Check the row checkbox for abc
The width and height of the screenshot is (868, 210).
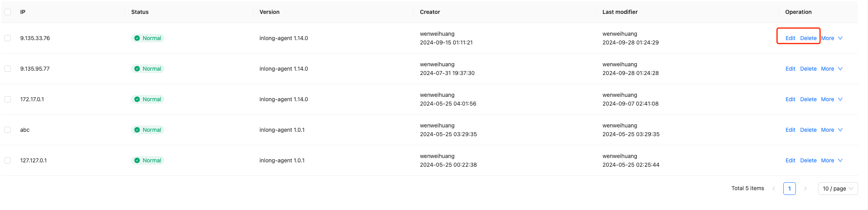point(8,130)
